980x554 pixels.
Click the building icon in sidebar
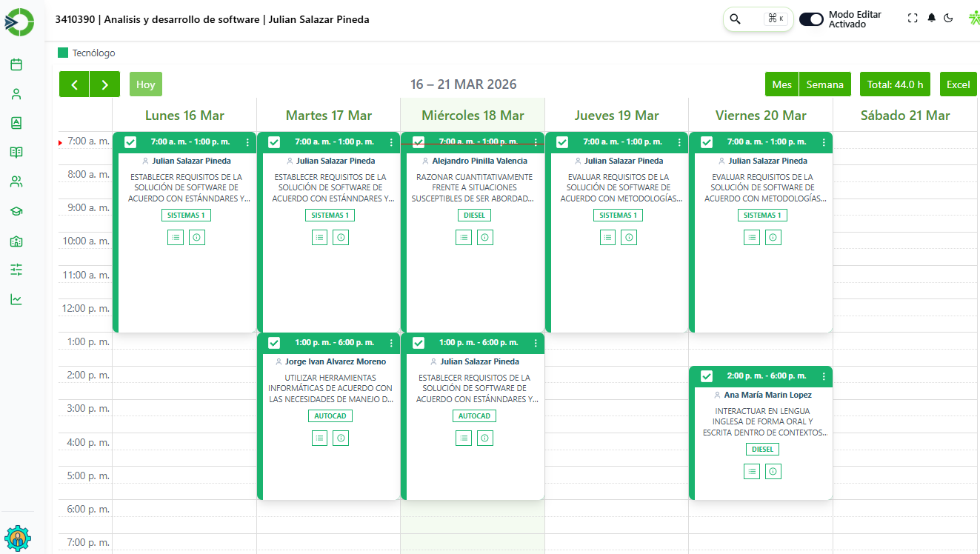pos(16,241)
